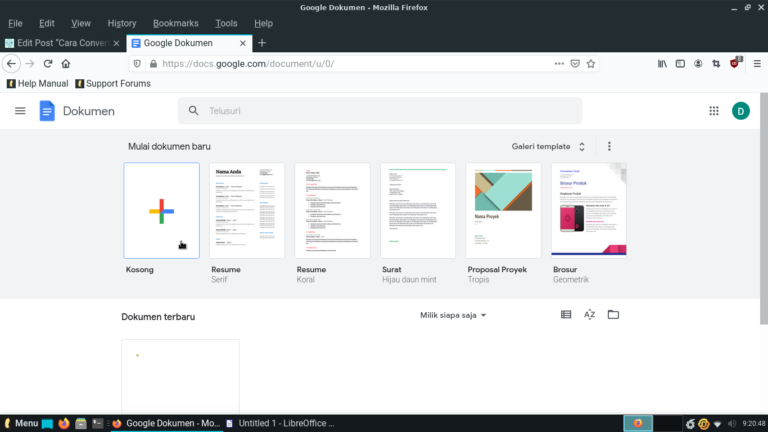The image size is (768, 432).
Task: Save the page to Pocket
Action: 575,64
